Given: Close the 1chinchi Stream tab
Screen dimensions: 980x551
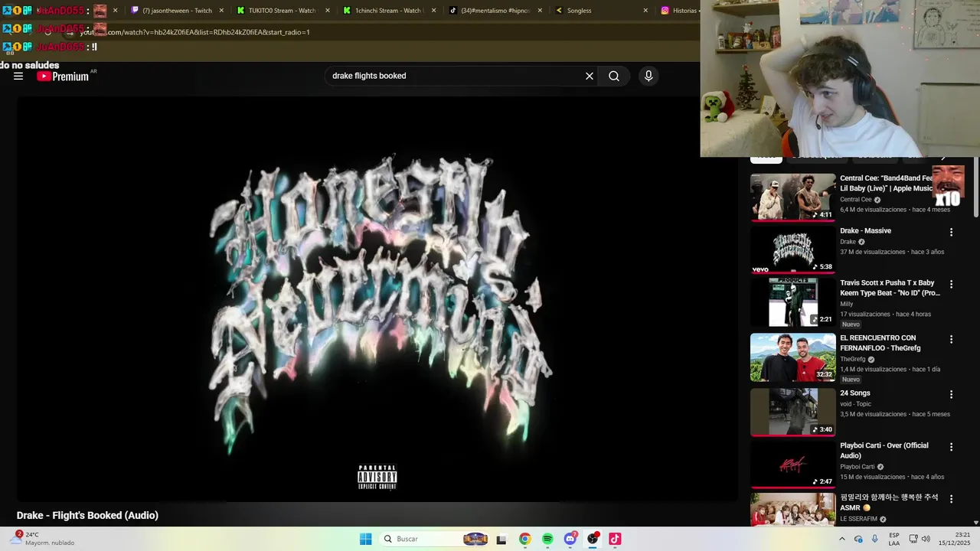Looking at the screenshot, I should (x=433, y=11).
